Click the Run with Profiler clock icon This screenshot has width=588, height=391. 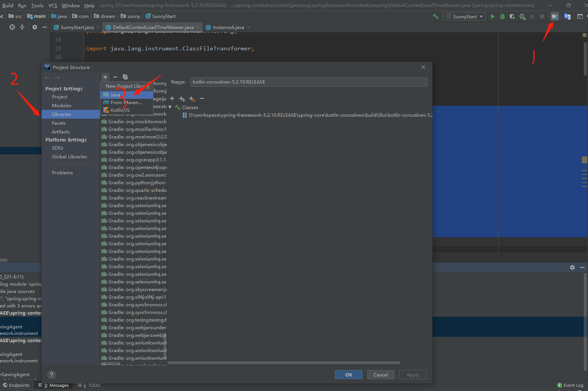tap(522, 16)
